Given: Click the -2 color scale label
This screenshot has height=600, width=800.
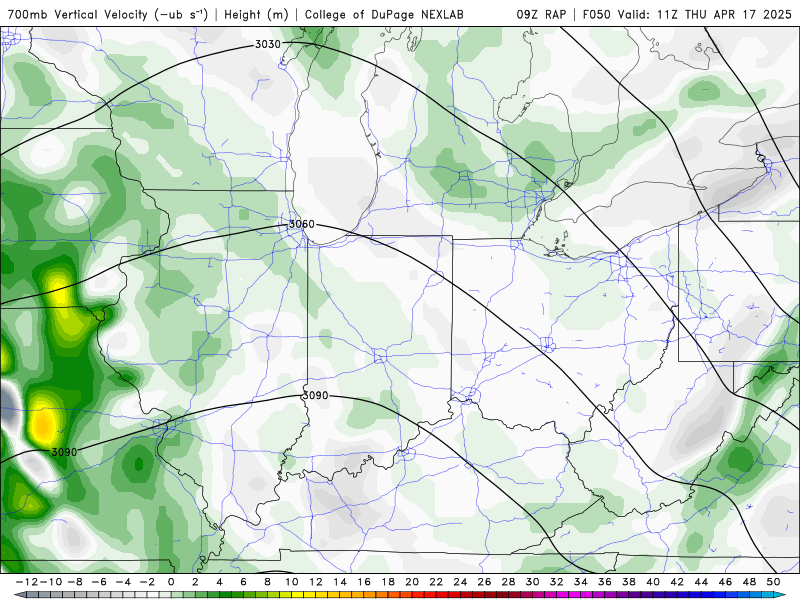Looking at the screenshot, I should (147, 582).
